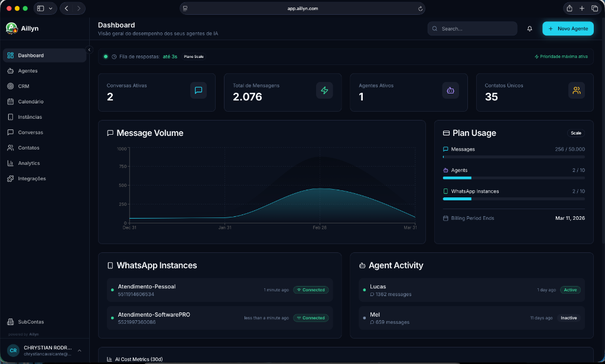The width and height of the screenshot is (605, 364).
Task: Click the AI Cost Metrics chart icon
Action: [x=109, y=359]
